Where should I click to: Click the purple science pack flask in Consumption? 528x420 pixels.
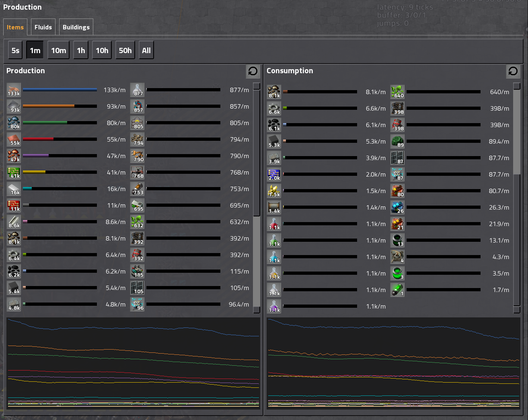coord(274,307)
